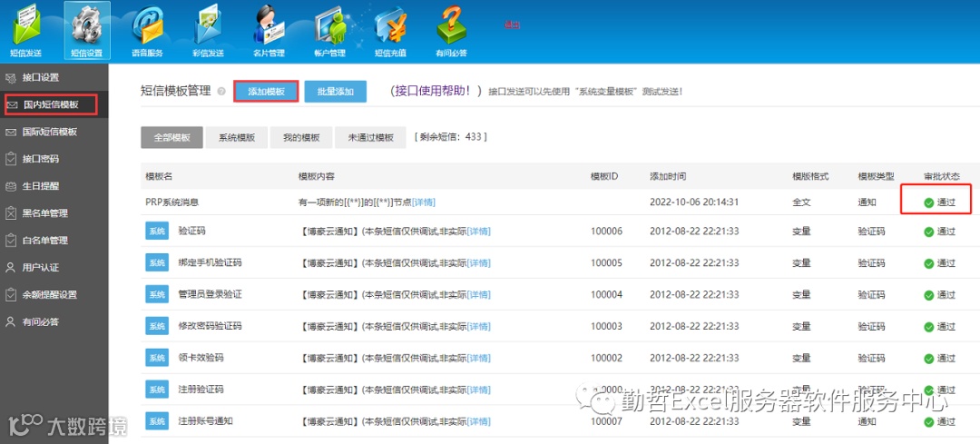
Task: Click the PRP系统消息 template name
Action: point(171,202)
